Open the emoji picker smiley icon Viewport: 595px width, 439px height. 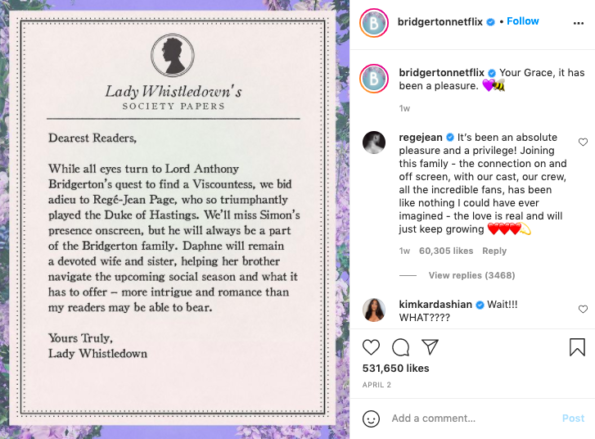pyautogui.click(x=371, y=419)
